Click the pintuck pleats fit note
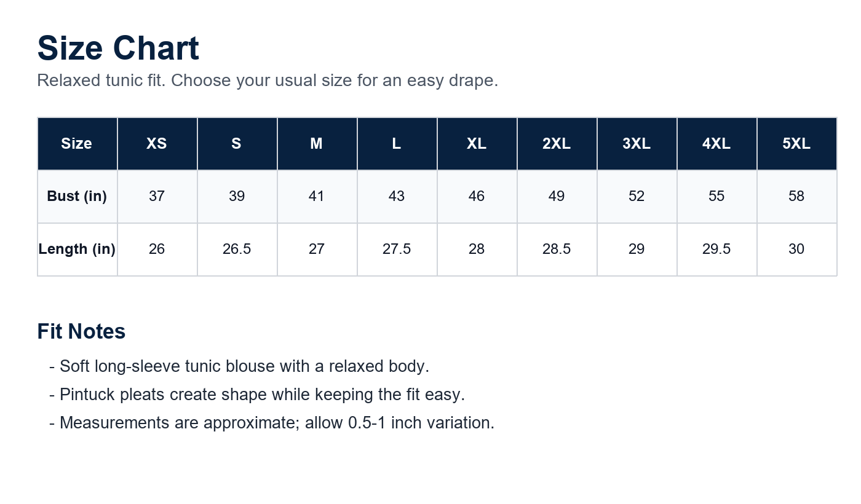Image resolution: width=861 pixels, height=504 pixels. 257,395
